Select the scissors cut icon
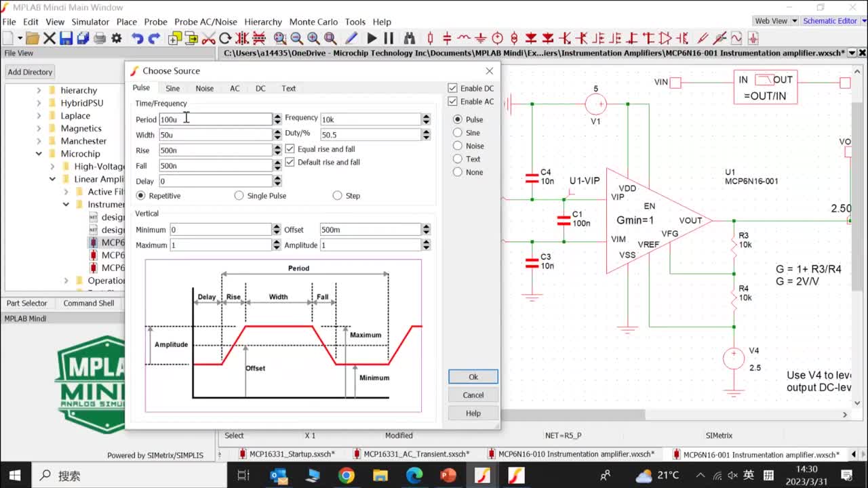The image size is (868, 488). pyautogui.click(x=209, y=39)
